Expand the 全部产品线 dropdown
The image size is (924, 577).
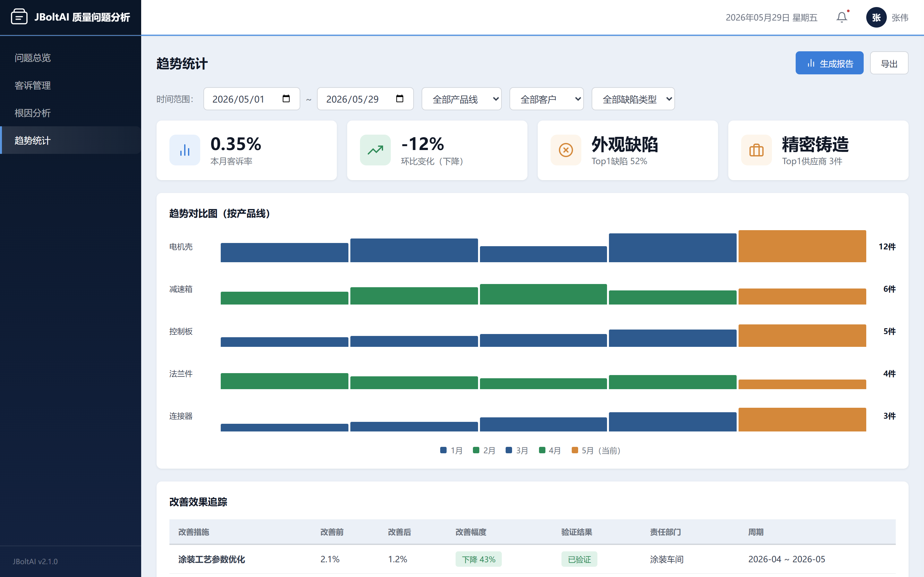461,99
